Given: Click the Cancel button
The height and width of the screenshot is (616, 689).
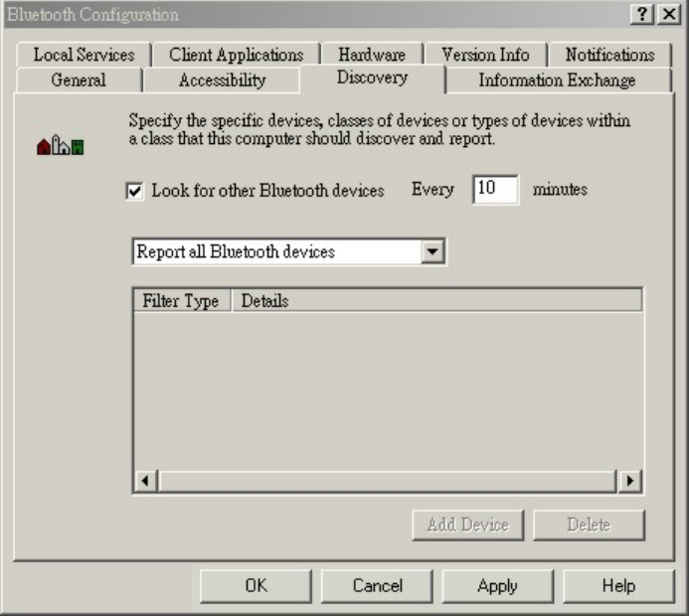Looking at the screenshot, I should pyautogui.click(x=377, y=586).
